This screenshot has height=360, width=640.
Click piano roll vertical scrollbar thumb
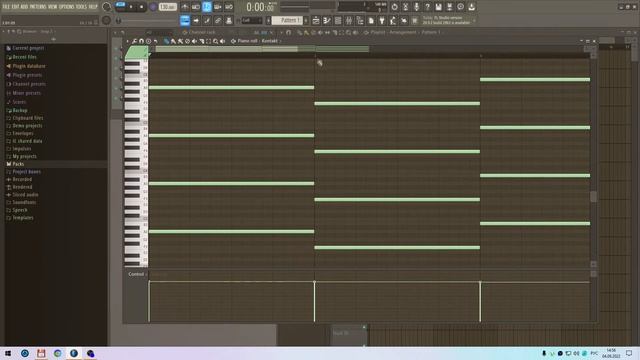(593, 196)
